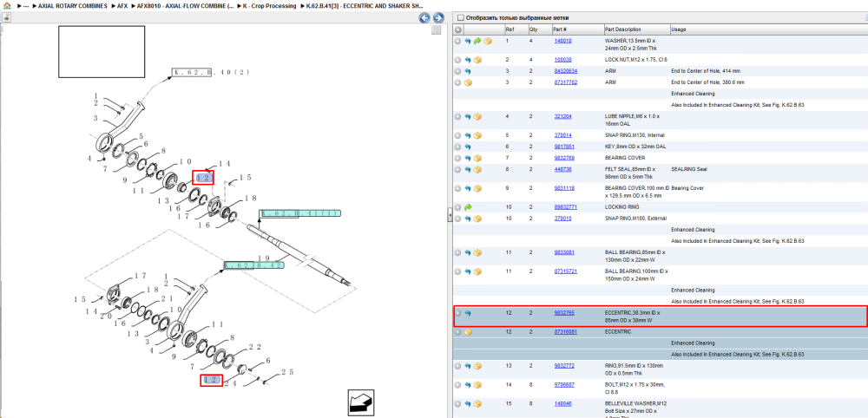Click the yellow box icon in the ARM 87317702 row
Screen dimensions: 868x418
(468, 82)
